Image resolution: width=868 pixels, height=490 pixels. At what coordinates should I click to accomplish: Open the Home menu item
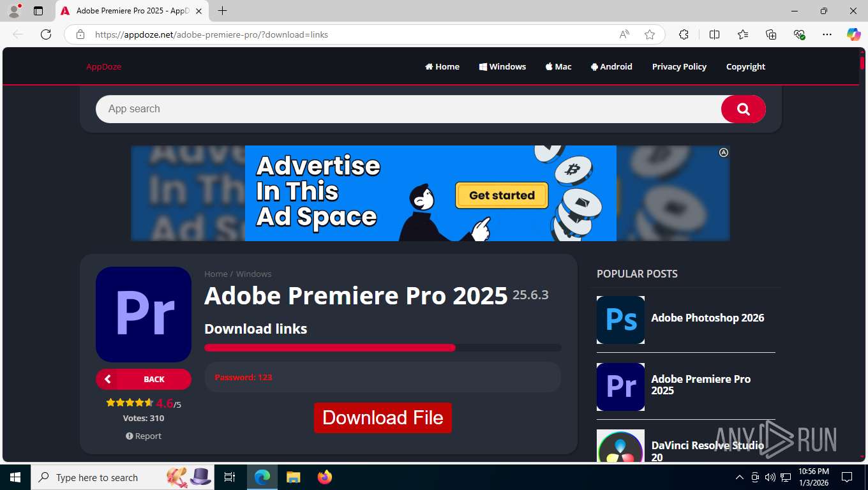coord(442,66)
